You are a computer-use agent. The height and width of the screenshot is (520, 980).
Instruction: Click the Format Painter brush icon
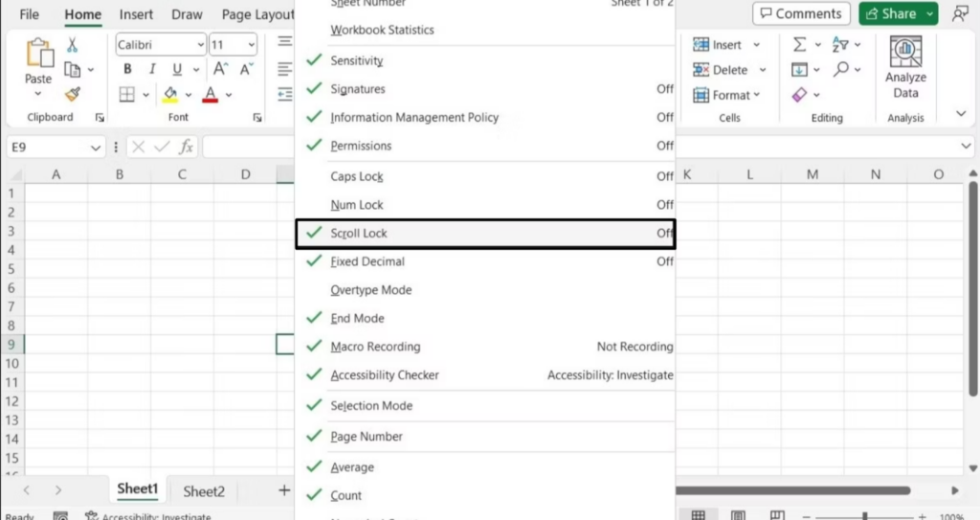pos(72,94)
